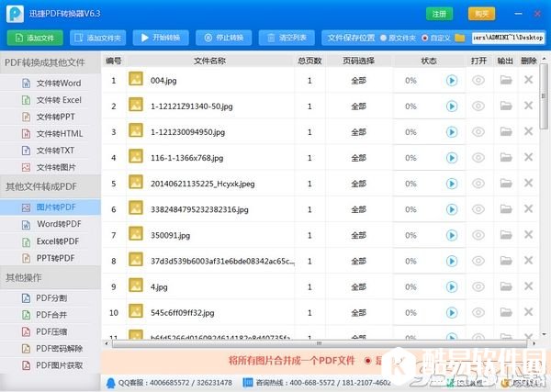Image resolution: width=551 pixels, height=392 pixels.
Task: Click the file list scroll down arrow
Action: click(544, 334)
